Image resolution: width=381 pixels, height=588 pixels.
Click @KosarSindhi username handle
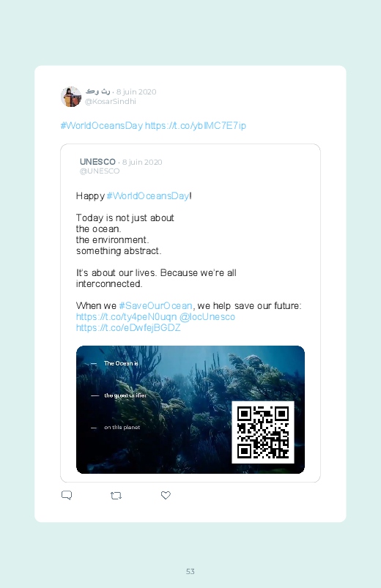pyautogui.click(x=111, y=102)
